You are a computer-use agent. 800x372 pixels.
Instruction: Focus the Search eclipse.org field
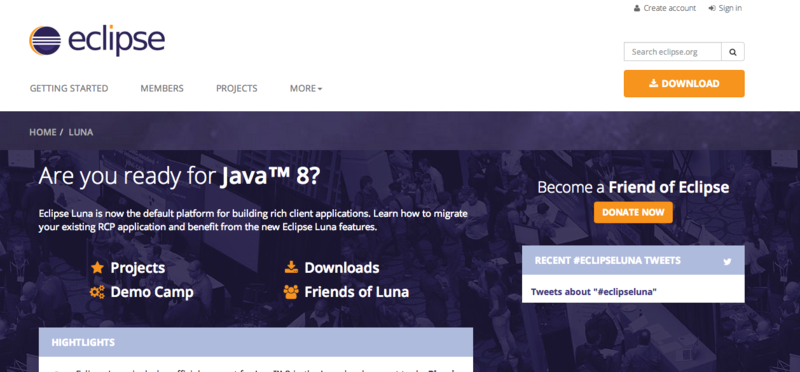672,52
